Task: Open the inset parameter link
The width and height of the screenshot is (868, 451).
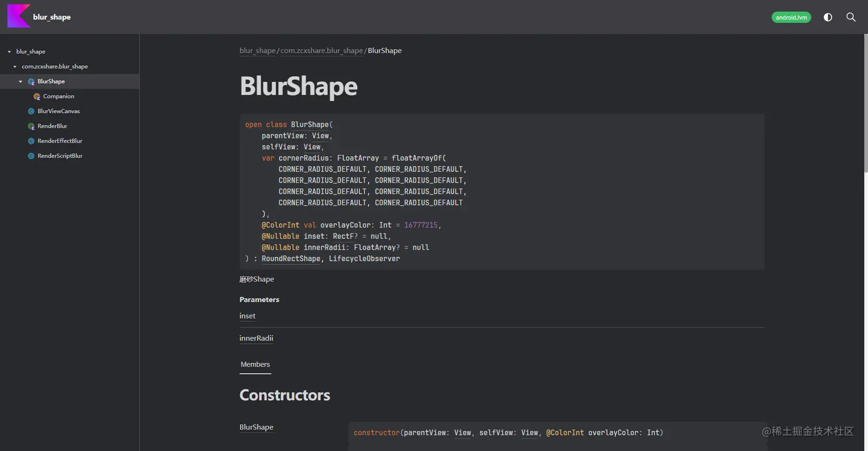Action: [247, 316]
